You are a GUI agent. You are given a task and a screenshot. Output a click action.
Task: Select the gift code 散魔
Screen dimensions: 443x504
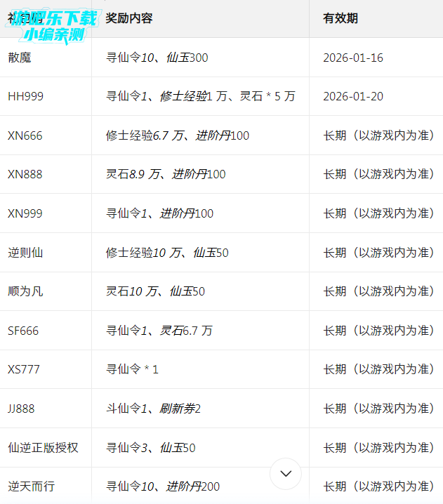click(20, 58)
